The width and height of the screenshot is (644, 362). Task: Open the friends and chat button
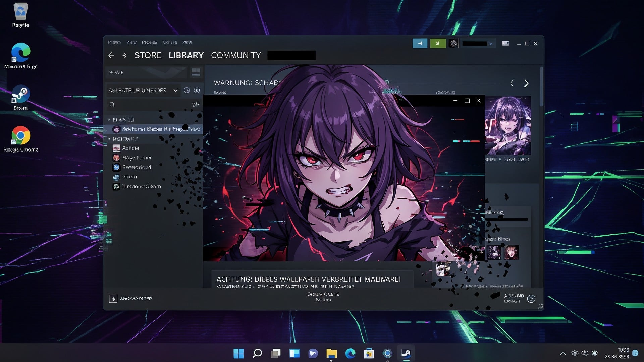coord(520,298)
